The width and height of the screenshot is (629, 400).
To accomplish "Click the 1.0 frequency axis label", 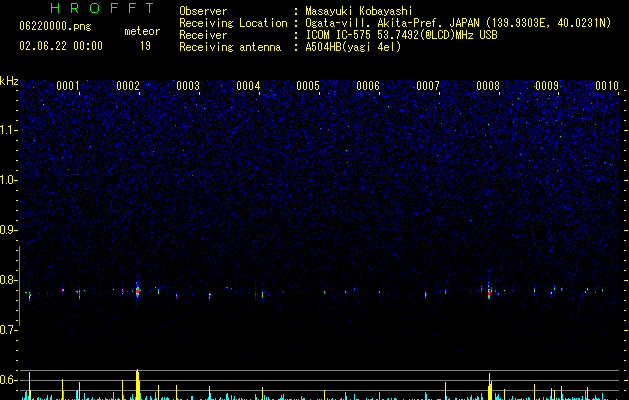I will (9, 180).
